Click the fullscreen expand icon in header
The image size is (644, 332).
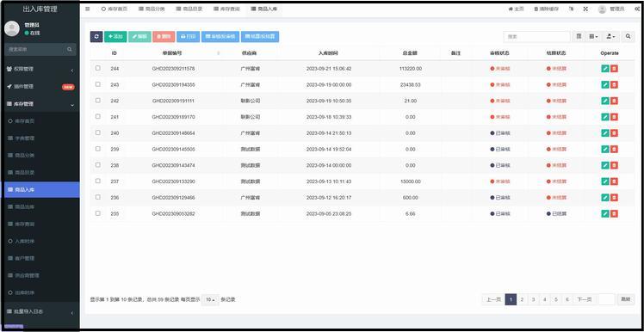[x=585, y=9]
